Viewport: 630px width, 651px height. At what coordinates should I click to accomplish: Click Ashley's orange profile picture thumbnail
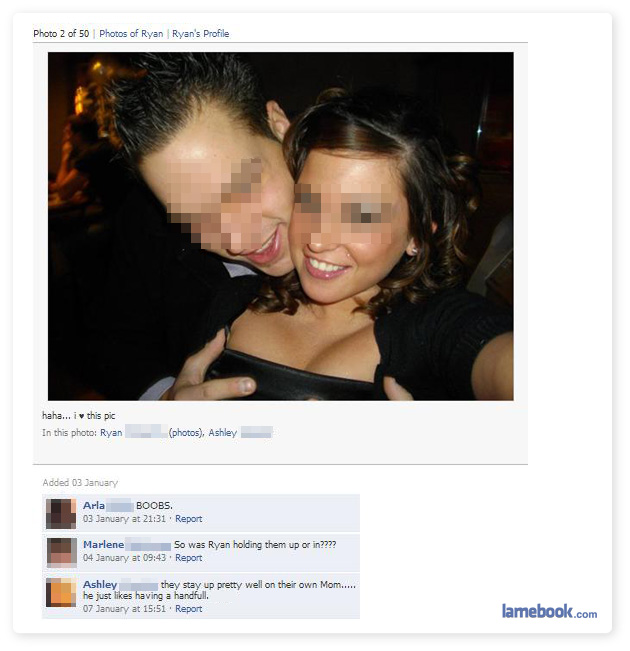(x=61, y=592)
